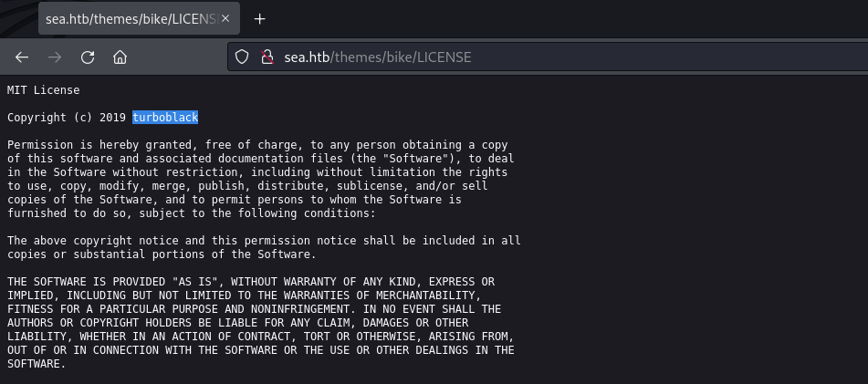Click the greyed-out forward arrow
This screenshot has width=868, height=384.
point(55,57)
